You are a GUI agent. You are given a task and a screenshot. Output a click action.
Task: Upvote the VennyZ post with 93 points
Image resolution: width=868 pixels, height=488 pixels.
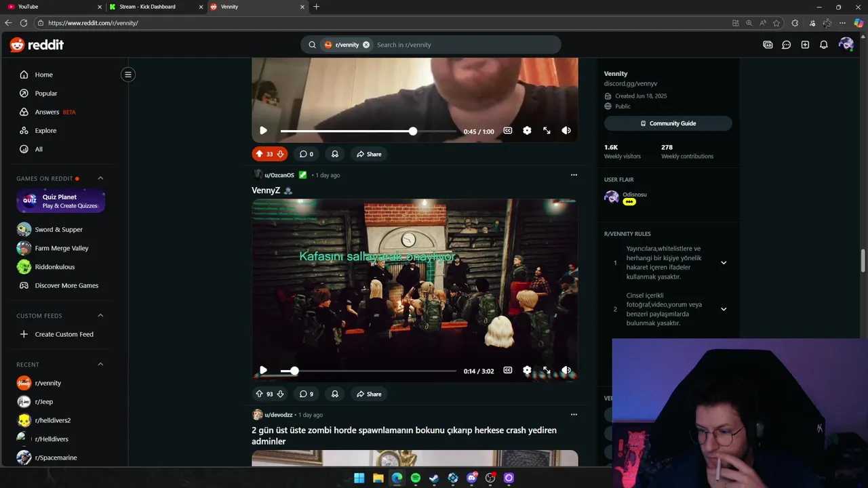259,394
